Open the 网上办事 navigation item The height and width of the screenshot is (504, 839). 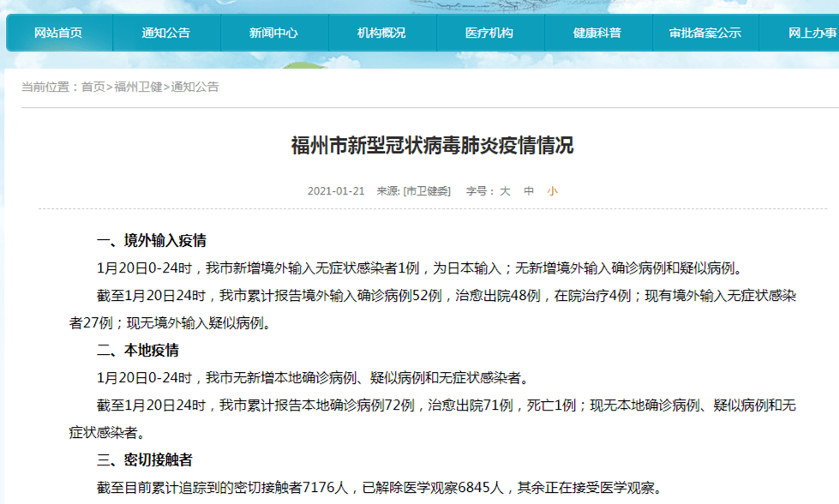point(812,33)
